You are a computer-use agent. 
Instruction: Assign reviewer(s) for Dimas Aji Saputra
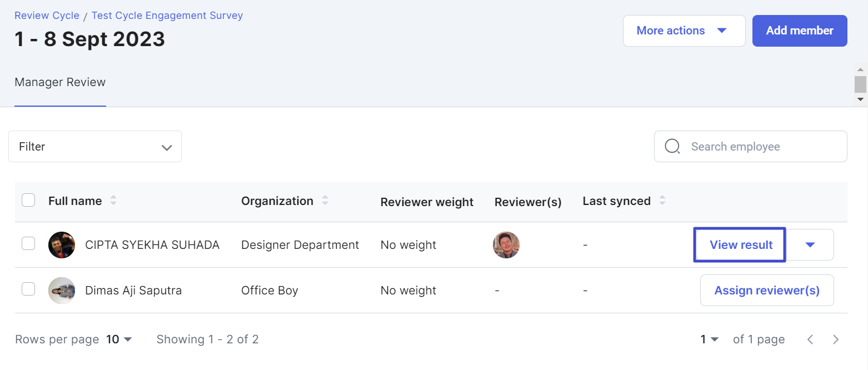[x=767, y=290]
